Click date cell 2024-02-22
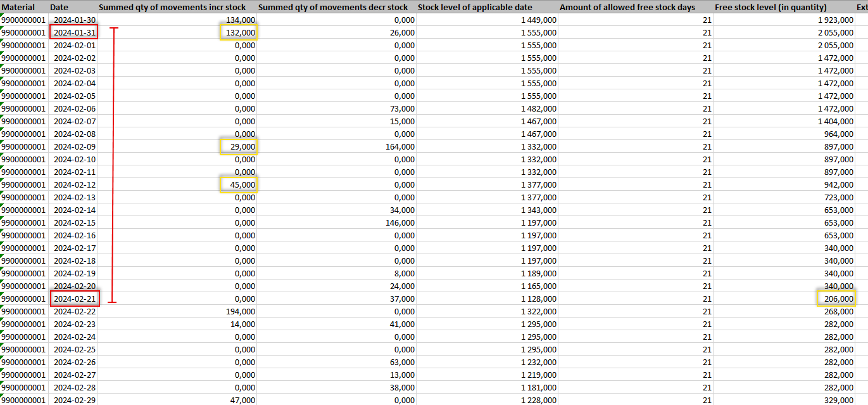Viewport: 868px width, 405px height. click(x=73, y=311)
